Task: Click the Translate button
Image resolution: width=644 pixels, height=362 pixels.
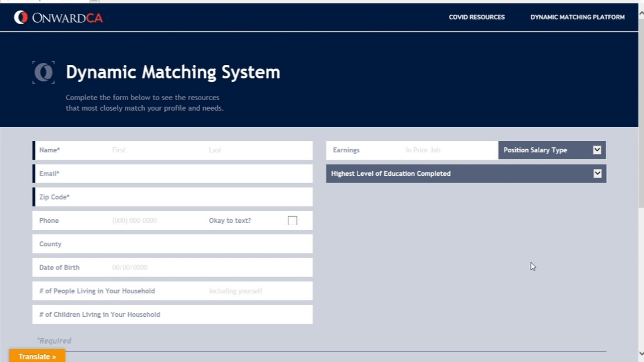Action: pyautogui.click(x=37, y=356)
